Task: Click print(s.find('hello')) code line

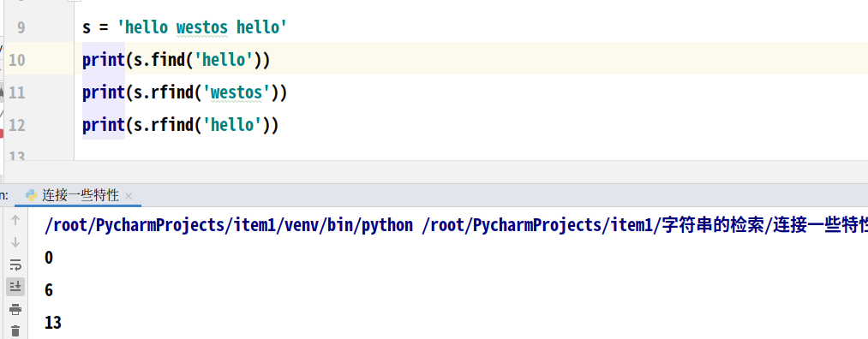Action: 176,60
